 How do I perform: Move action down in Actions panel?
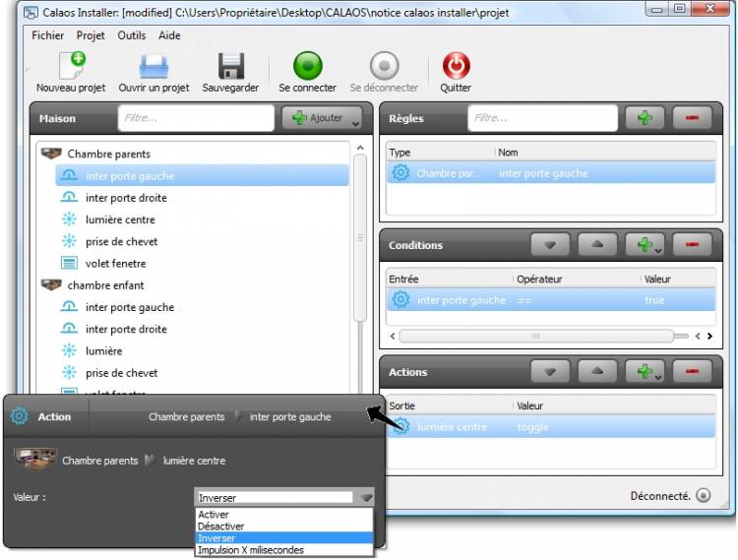point(550,371)
